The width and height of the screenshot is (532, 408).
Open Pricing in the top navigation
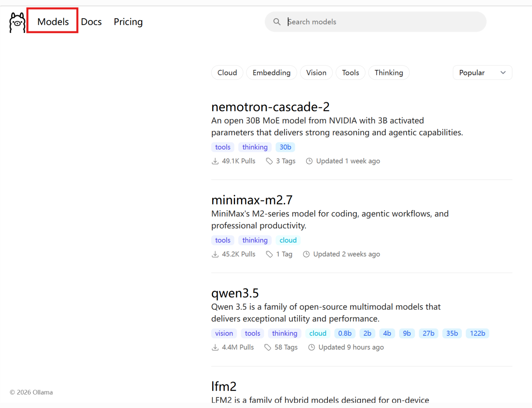pos(128,22)
